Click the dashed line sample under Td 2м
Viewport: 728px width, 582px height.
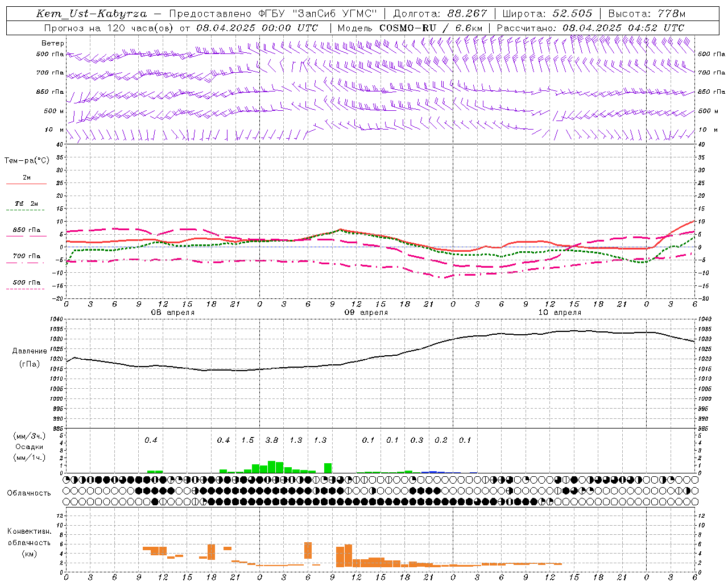(x=25, y=210)
